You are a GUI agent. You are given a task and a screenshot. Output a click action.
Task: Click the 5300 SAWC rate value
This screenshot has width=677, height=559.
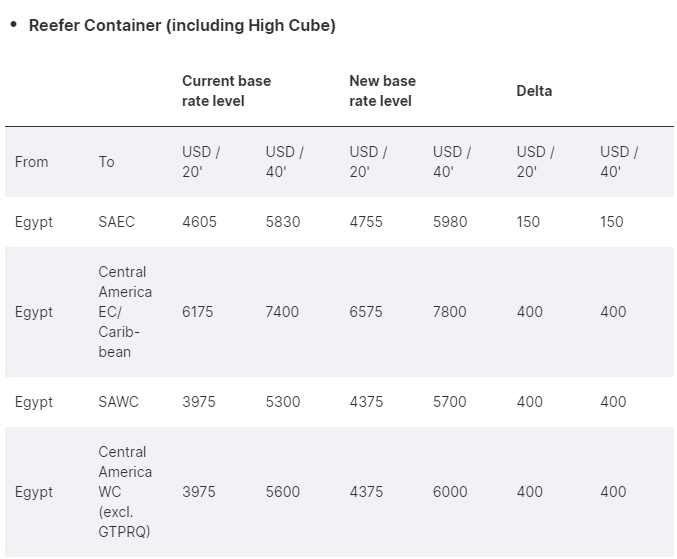click(x=283, y=402)
